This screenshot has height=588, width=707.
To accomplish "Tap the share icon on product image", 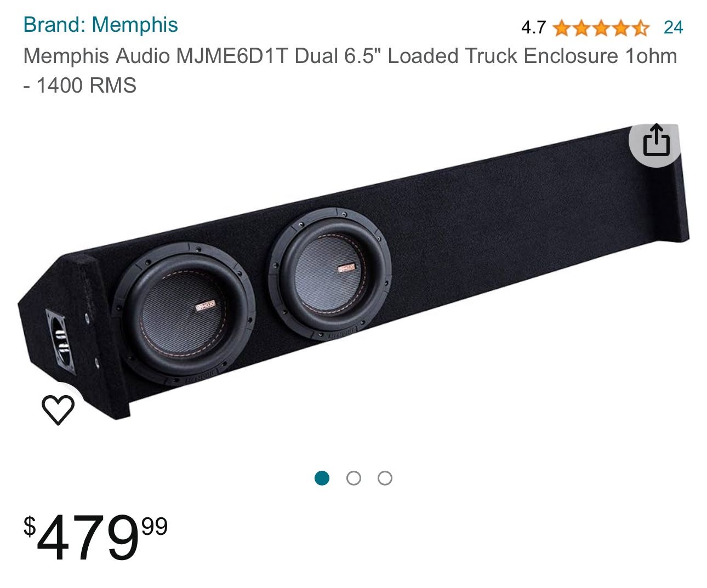I will coord(656,140).
